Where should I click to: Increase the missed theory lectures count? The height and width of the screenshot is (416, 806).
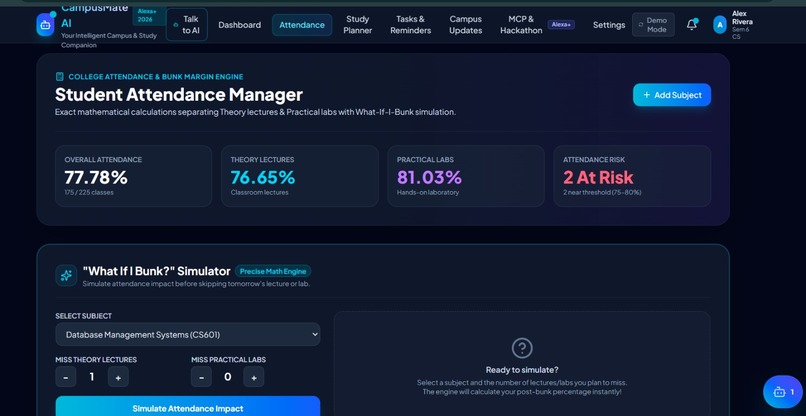(118, 377)
